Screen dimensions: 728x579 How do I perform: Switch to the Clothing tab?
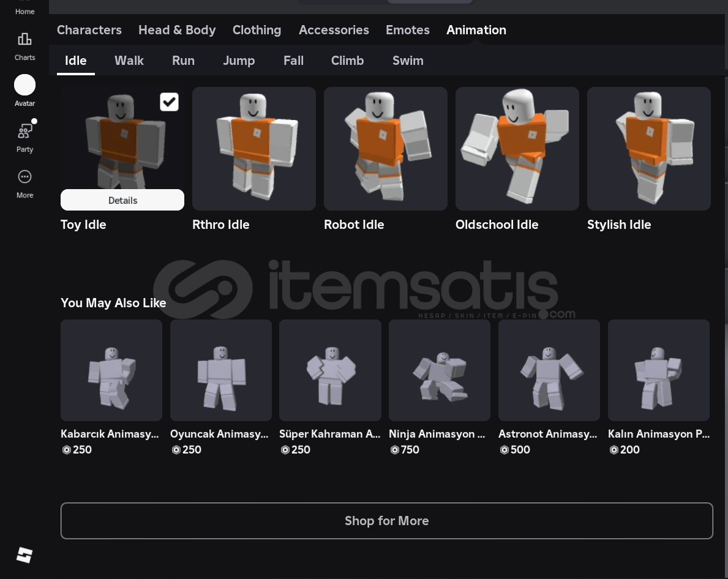(257, 30)
